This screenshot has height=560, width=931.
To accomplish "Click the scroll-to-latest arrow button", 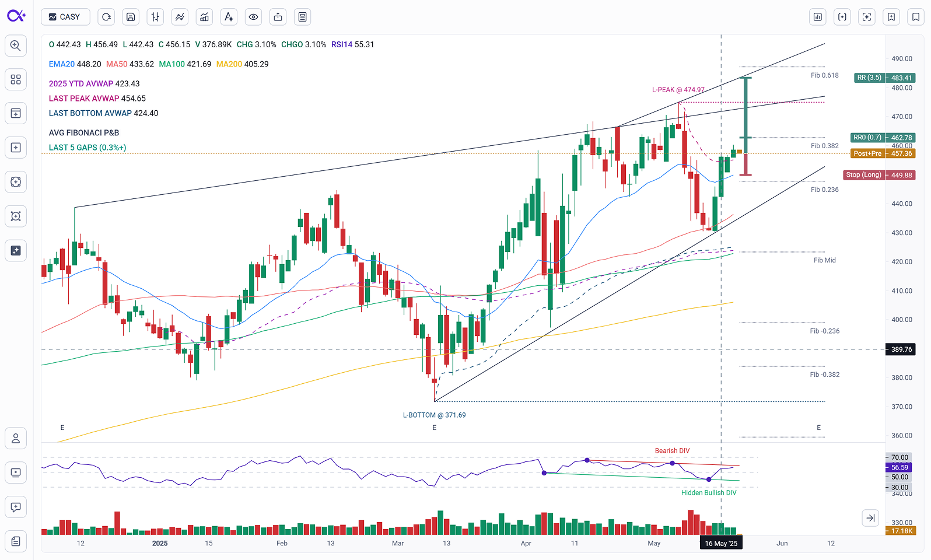I will 870,518.
